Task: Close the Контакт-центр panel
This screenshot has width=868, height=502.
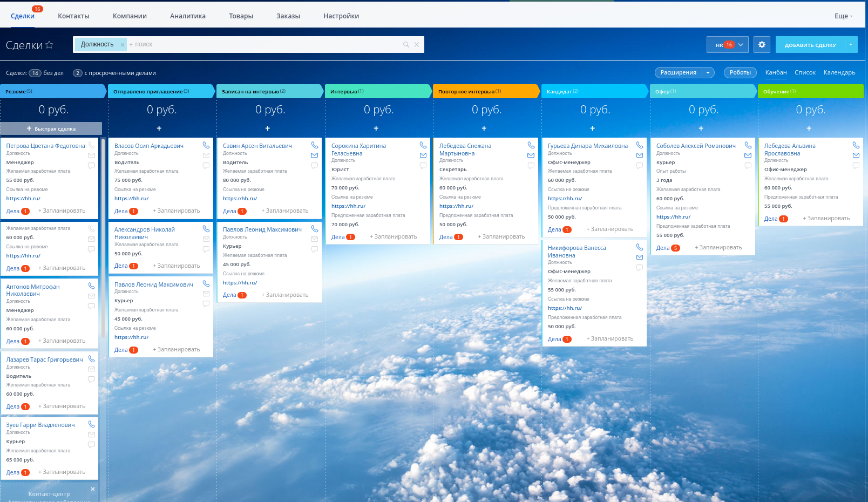Action: (93, 489)
